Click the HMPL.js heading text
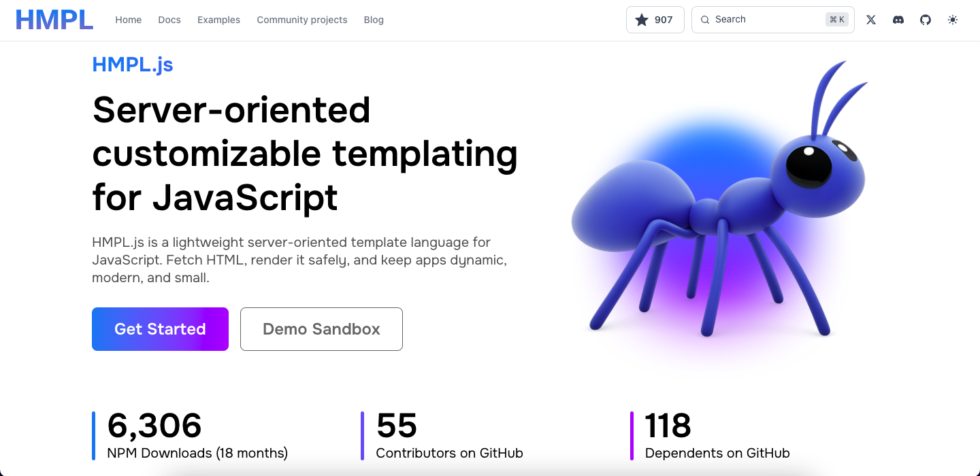 pos(133,64)
